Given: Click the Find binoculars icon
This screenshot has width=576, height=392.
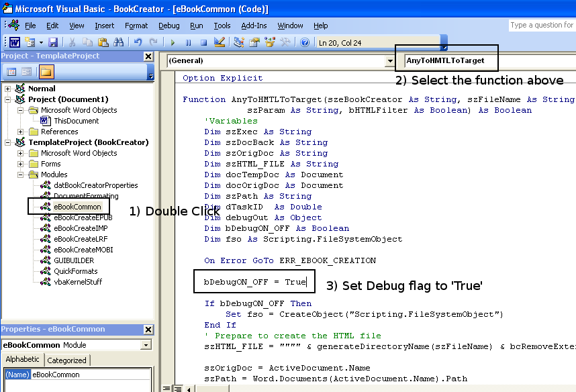Looking at the screenshot, I should (119, 42).
